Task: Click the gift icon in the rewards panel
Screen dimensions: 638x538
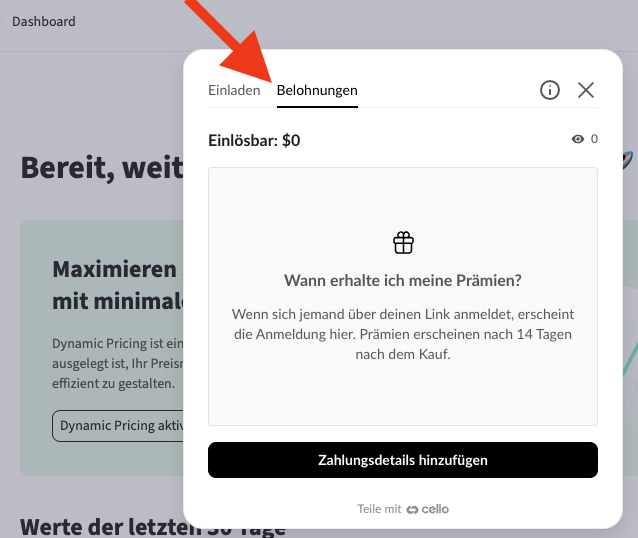Action: (403, 242)
